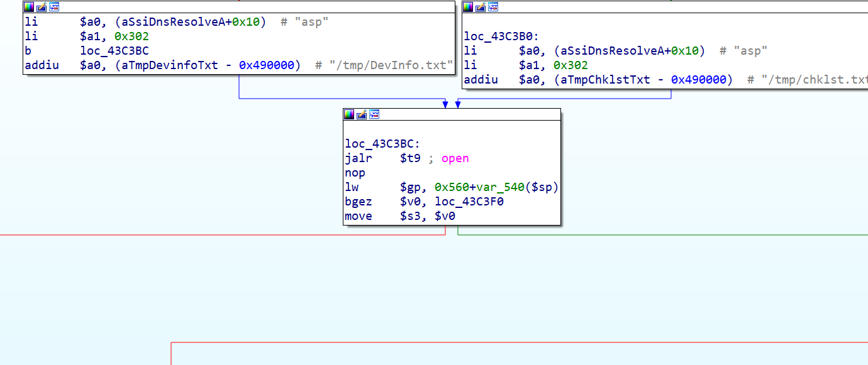Click the group icon on the loc_43C3BC block

point(374,114)
